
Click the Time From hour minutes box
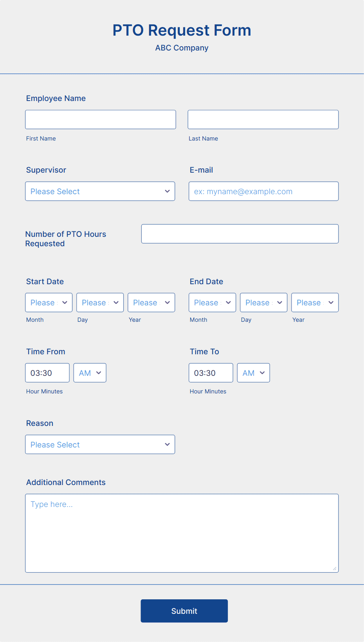pyautogui.click(x=47, y=373)
